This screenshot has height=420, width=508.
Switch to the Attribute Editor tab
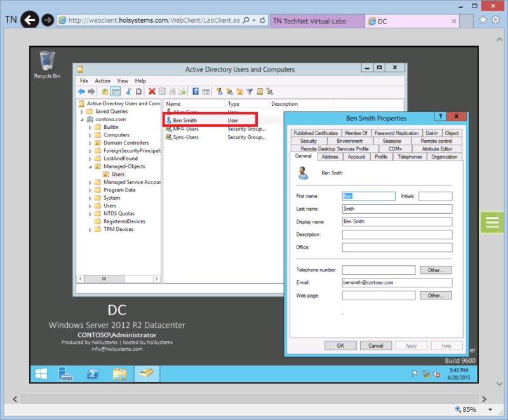click(x=437, y=149)
